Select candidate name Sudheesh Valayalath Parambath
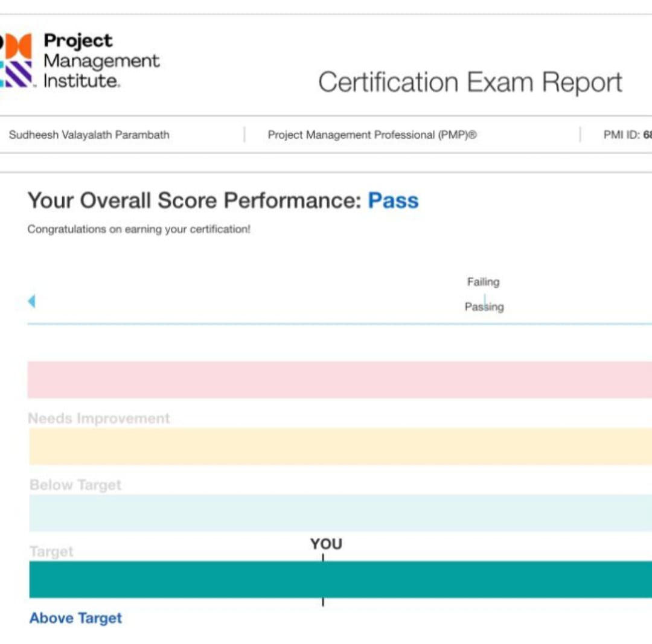652x644 pixels. click(x=89, y=135)
